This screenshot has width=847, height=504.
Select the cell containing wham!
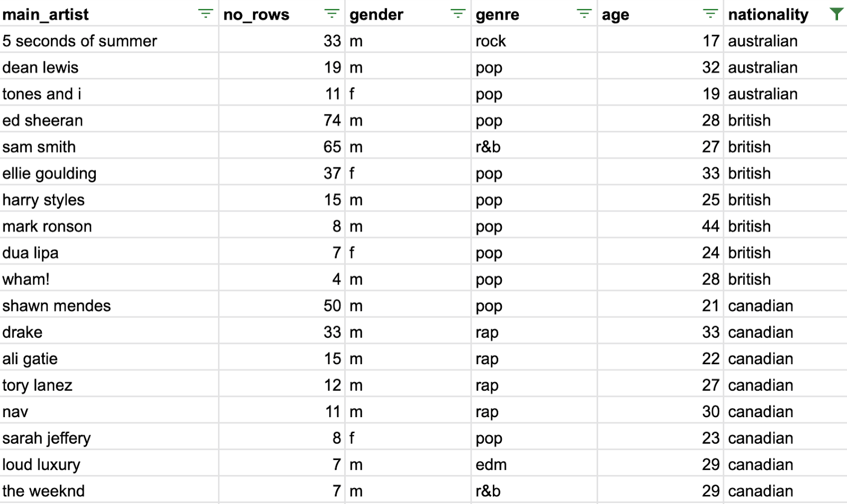[x=109, y=278]
